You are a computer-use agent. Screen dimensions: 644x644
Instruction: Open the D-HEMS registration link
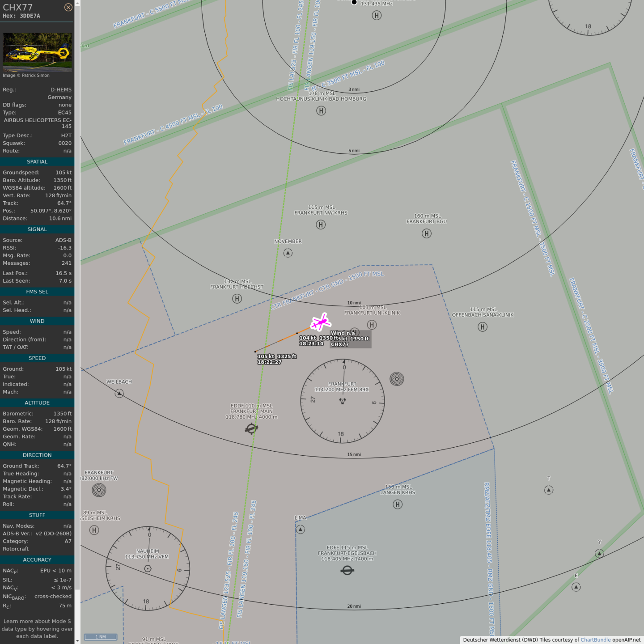pyautogui.click(x=61, y=89)
